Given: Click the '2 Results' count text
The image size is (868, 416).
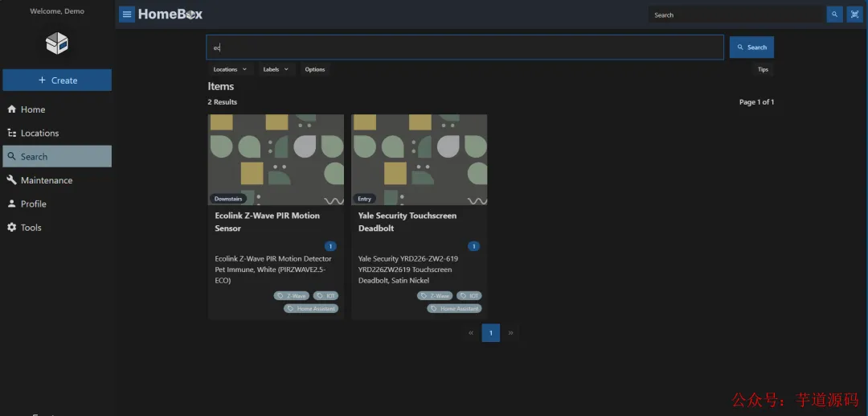Looking at the screenshot, I should 223,102.
